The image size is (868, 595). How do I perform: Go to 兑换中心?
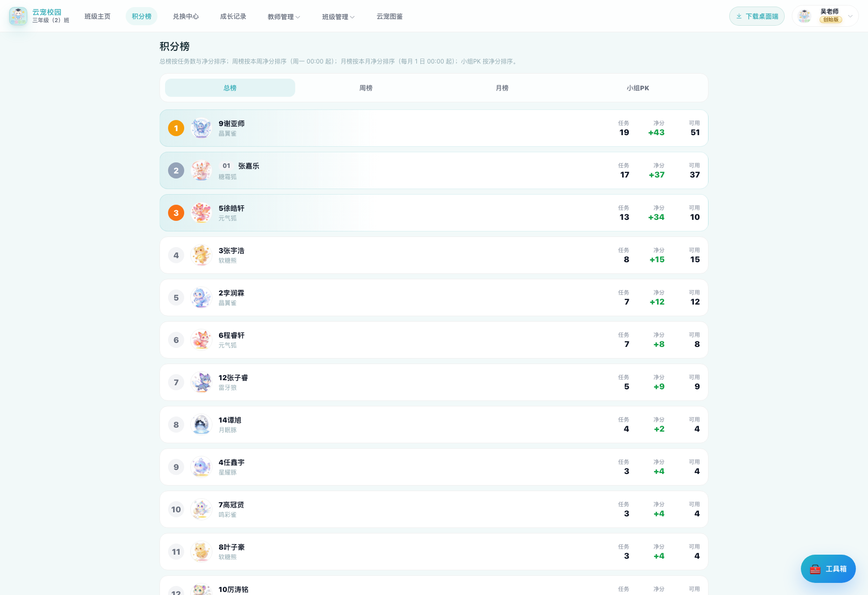click(186, 17)
